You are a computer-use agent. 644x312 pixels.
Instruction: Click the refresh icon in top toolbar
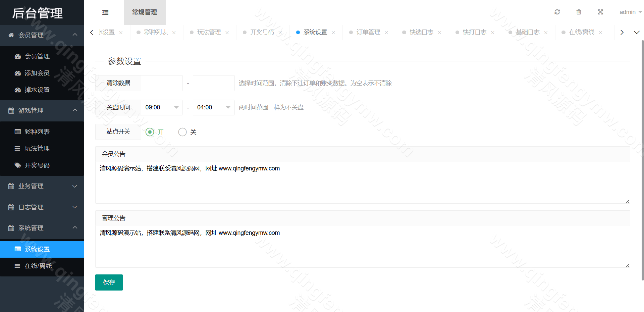[x=557, y=12]
